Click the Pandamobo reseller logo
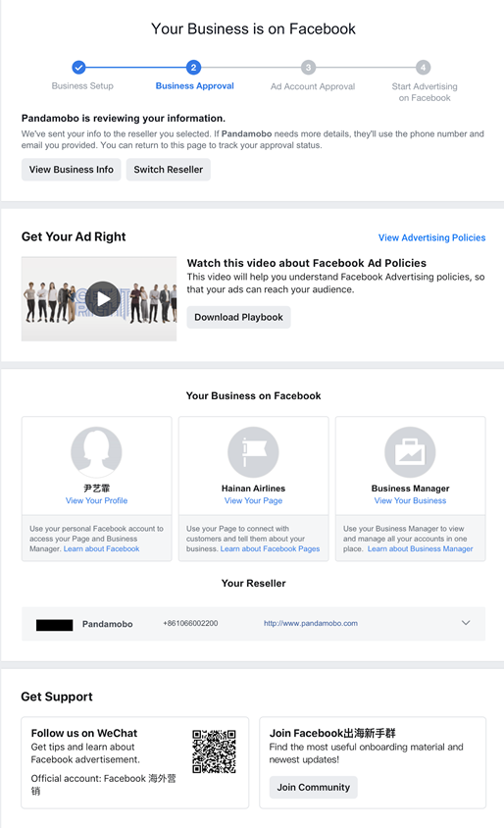 54,625
